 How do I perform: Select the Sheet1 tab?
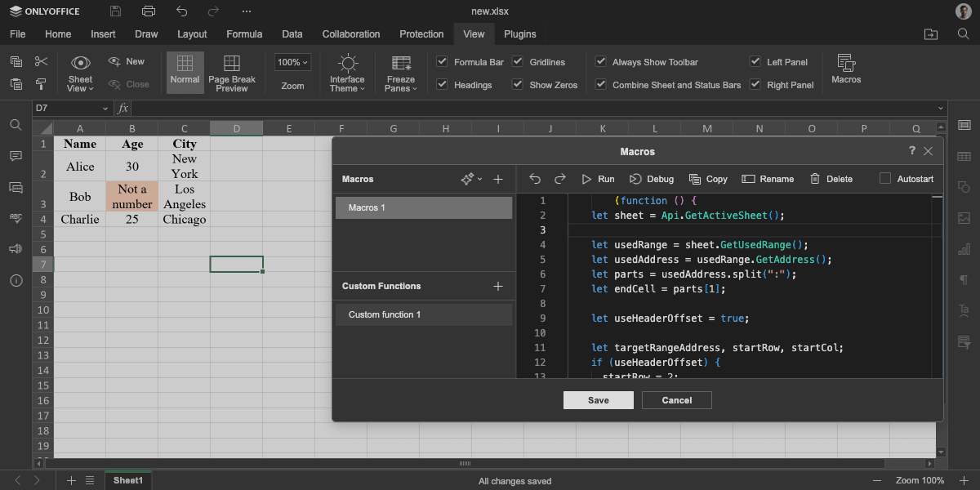tap(128, 480)
